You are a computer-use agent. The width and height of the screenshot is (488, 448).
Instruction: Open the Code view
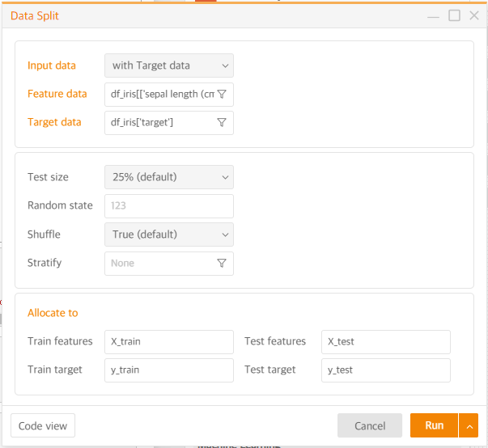tap(42, 425)
